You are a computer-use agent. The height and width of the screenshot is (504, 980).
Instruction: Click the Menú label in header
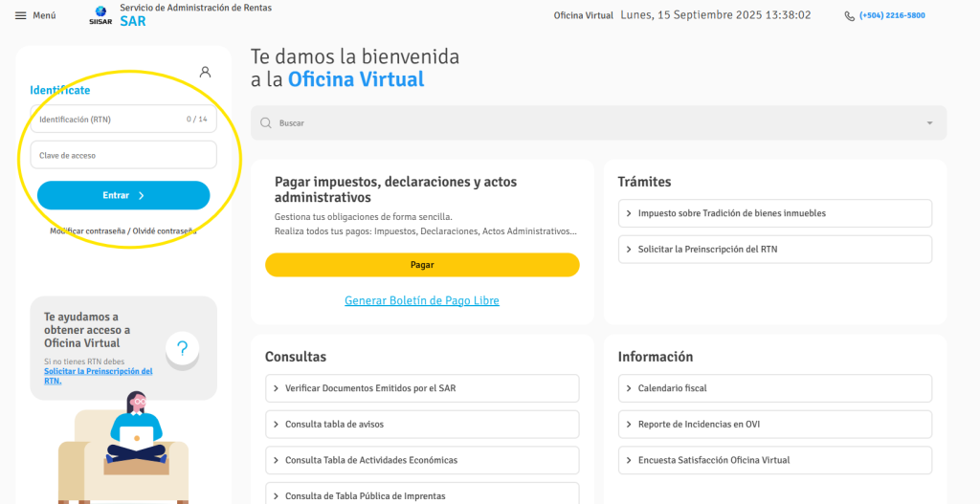click(44, 15)
